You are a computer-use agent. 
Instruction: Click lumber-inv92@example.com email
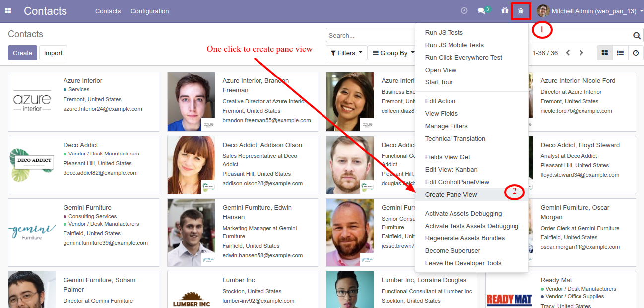tap(258, 301)
